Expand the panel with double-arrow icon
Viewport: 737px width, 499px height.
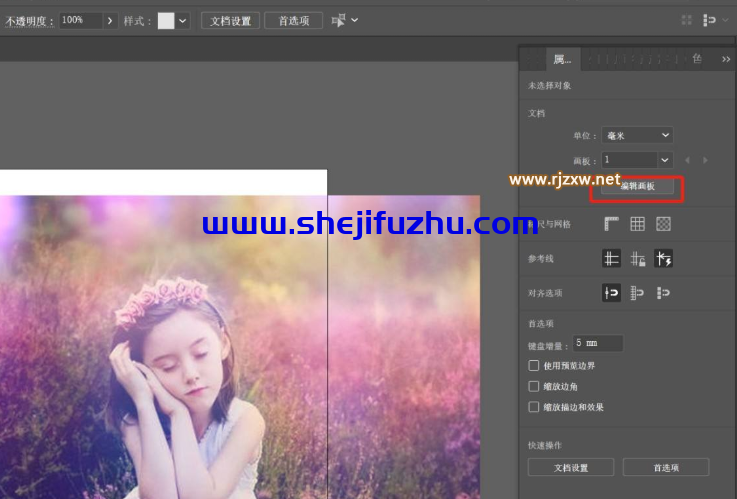(x=726, y=59)
